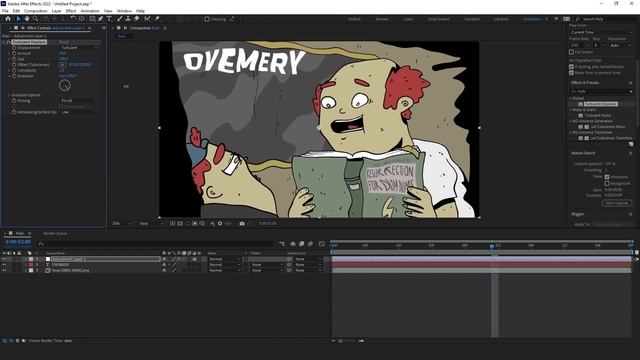Screen dimensions: 640x360
Task: Select the Selection (arrow) tool
Action: (18, 19)
